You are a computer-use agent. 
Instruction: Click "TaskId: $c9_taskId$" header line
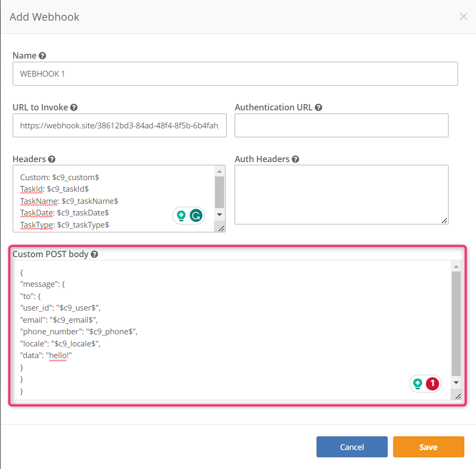(x=54, y=189)
